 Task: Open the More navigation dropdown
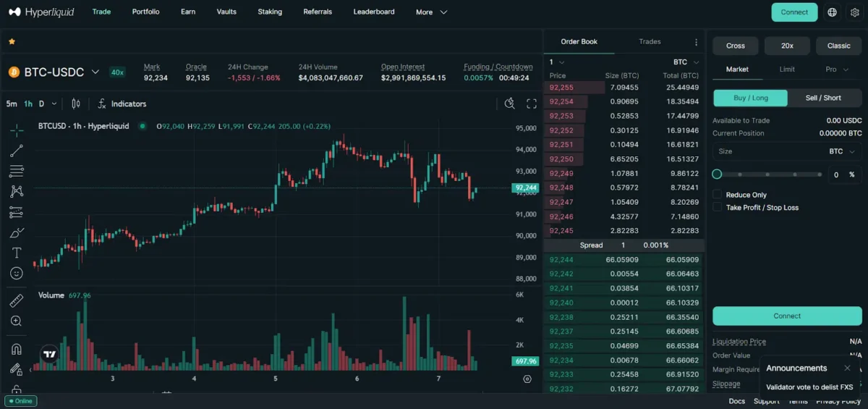[432, 12]
